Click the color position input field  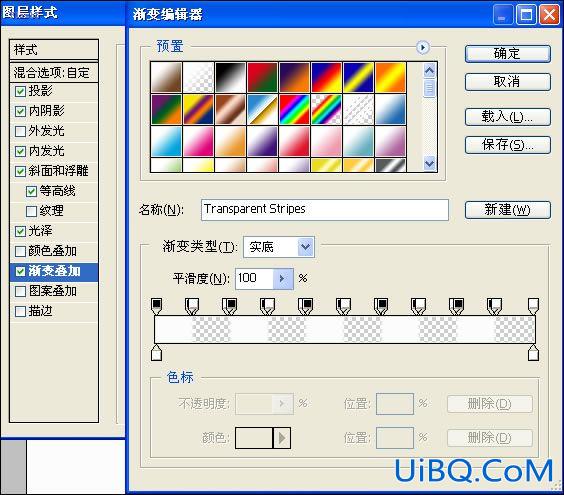click(x=395, y=438)
